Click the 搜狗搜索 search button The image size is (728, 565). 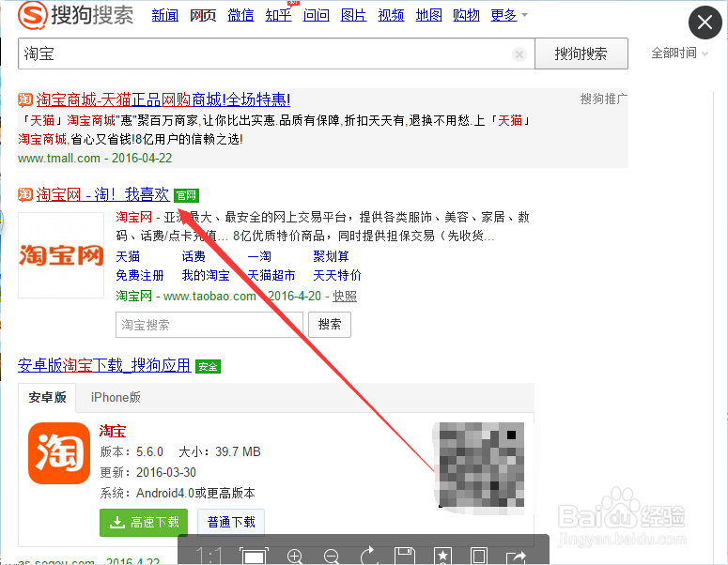[x=581, y=53]
